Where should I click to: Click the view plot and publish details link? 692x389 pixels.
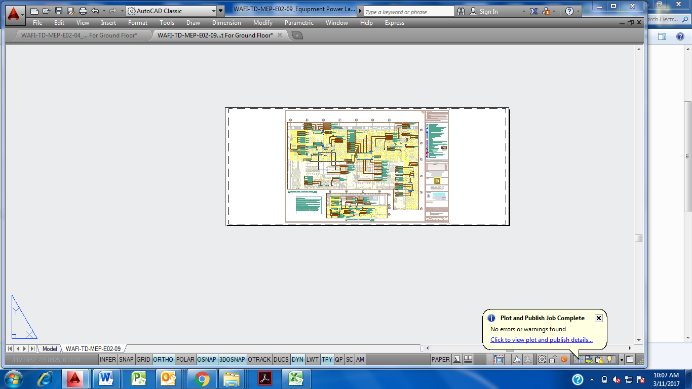(541, 340)
